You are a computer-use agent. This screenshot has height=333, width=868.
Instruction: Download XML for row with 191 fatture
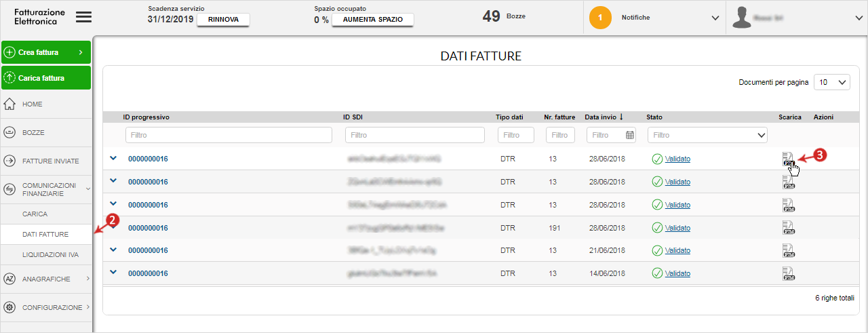[788, 228]
